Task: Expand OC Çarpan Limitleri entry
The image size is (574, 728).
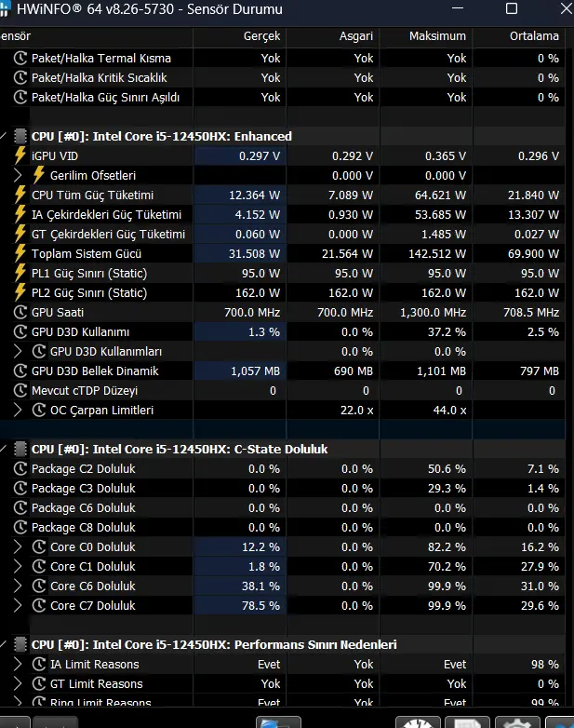Action: click(18, 410)
